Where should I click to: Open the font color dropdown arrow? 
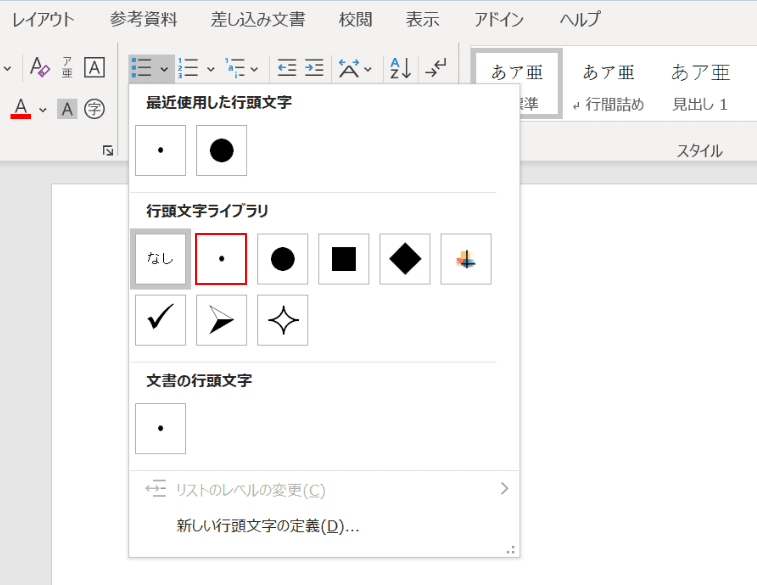[43, 110]
